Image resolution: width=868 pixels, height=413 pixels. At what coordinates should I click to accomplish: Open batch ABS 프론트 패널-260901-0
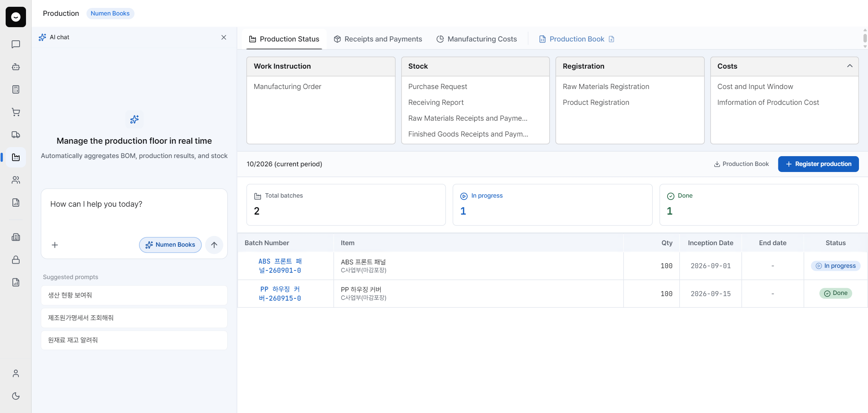pyautogui.click(x=280, y=266)
